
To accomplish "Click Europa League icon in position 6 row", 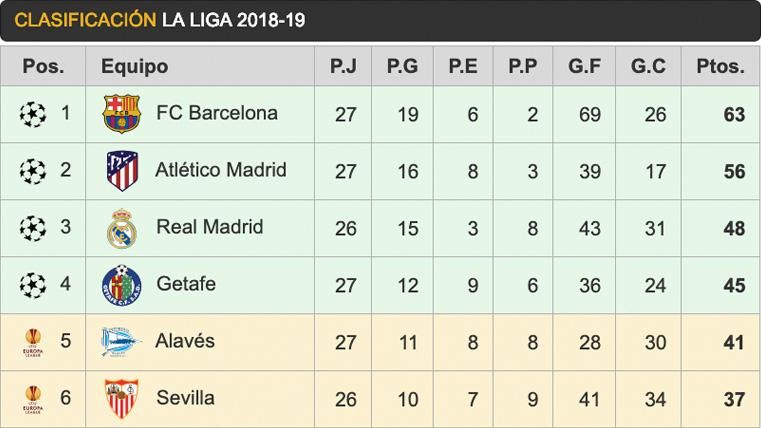I will click(33, 398).
